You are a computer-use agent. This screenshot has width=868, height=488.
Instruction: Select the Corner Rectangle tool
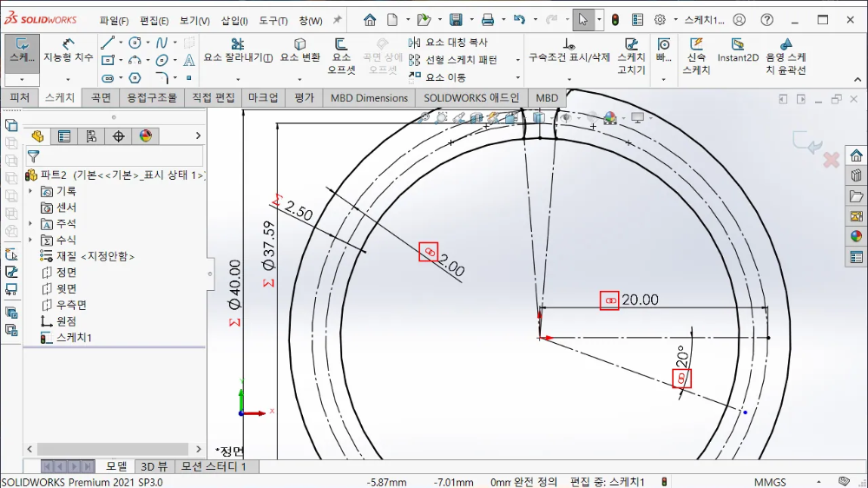point(108,60)
